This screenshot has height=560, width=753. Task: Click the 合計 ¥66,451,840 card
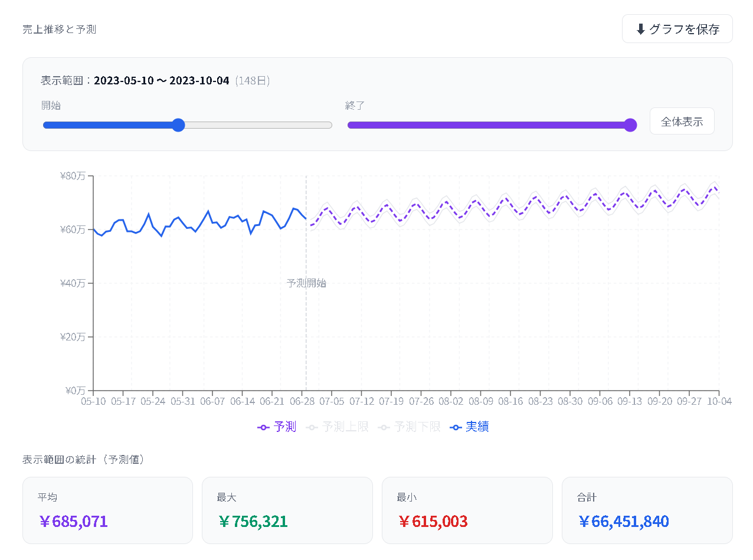(647, 510)
